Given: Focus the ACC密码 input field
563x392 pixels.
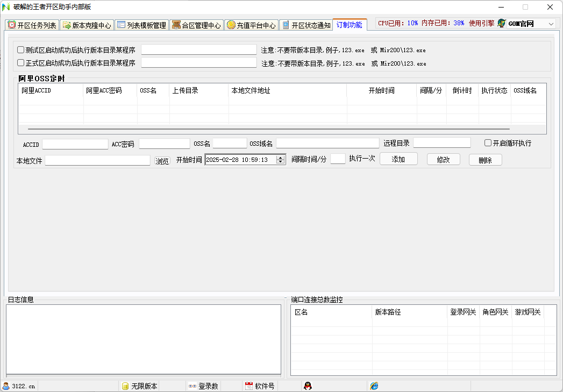Looking at the screenshot, I should click(x=165, y=144).
